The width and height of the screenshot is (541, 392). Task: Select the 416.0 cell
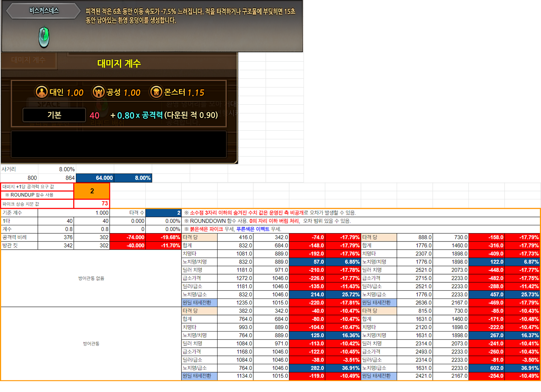[235, 237]
